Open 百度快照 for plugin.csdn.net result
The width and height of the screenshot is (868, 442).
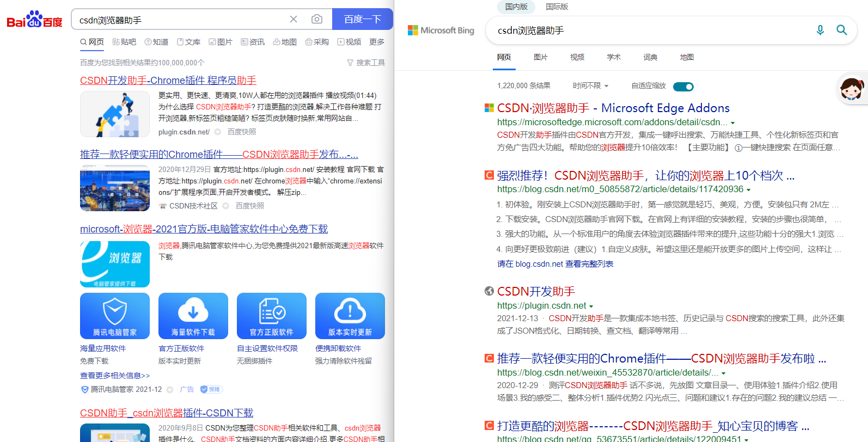point(242,132)
